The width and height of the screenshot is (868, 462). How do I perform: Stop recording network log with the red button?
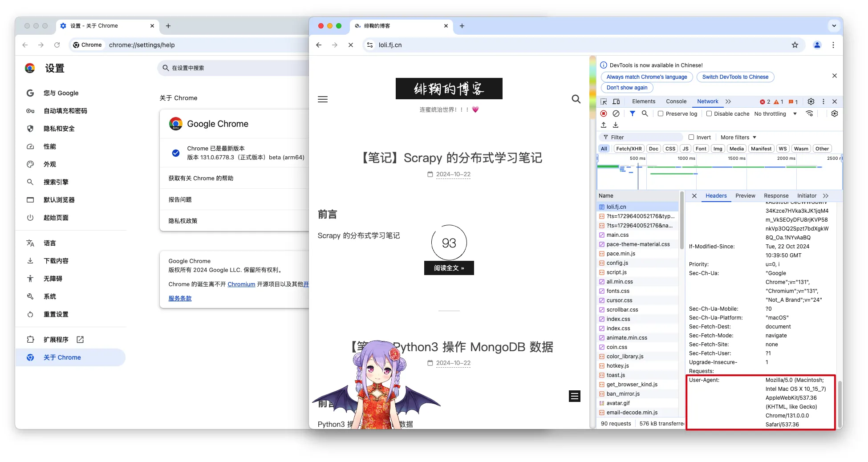(x=604, y=114)
